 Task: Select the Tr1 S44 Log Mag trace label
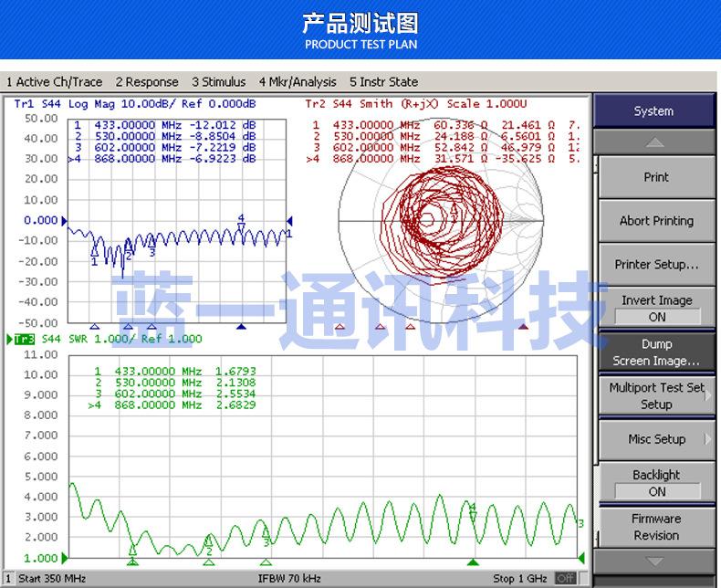pyautogui.click(x=135, y=104)
